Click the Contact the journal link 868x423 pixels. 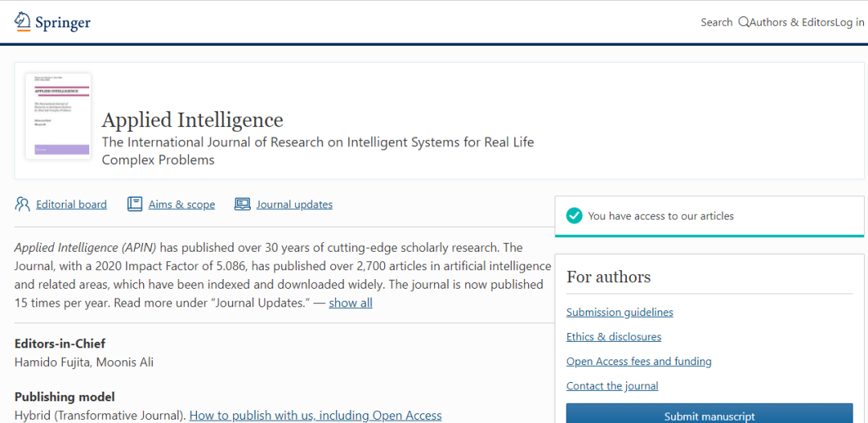[x=612, y=386]
